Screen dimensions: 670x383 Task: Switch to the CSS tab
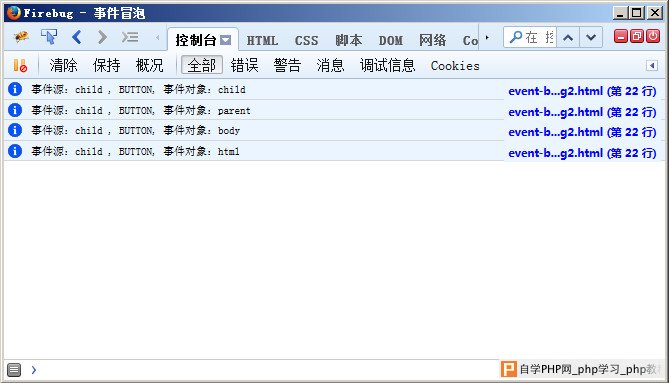(x=306, y=41)
